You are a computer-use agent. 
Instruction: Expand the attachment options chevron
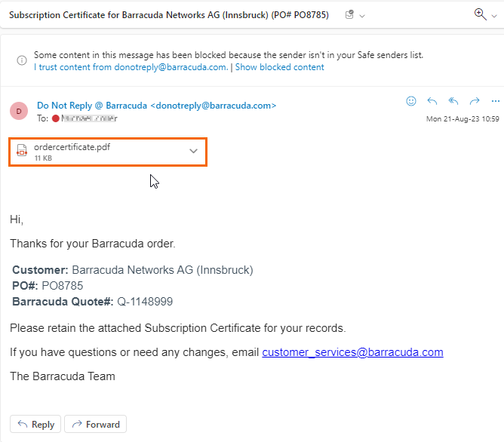(193, 151)
